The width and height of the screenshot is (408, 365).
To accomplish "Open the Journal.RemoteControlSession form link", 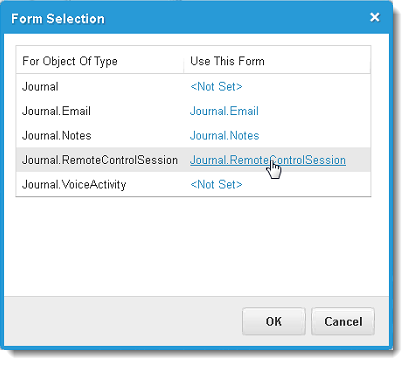I will (268, 160).
